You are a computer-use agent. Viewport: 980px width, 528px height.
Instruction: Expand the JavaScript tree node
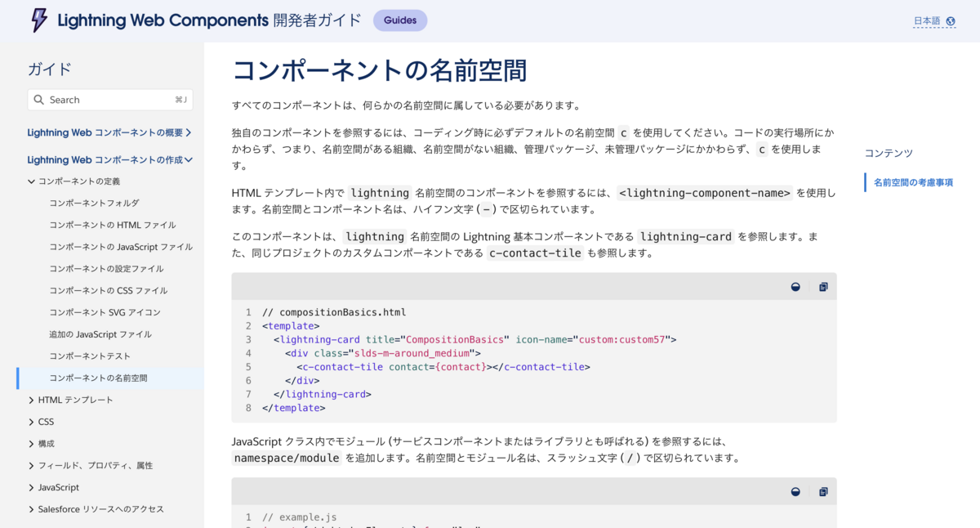pos(31,488)
